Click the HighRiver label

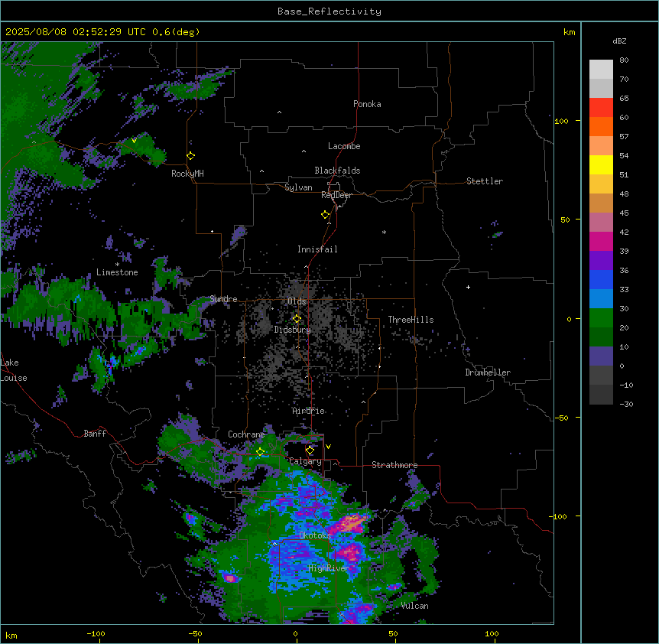(x=329, y=568)
